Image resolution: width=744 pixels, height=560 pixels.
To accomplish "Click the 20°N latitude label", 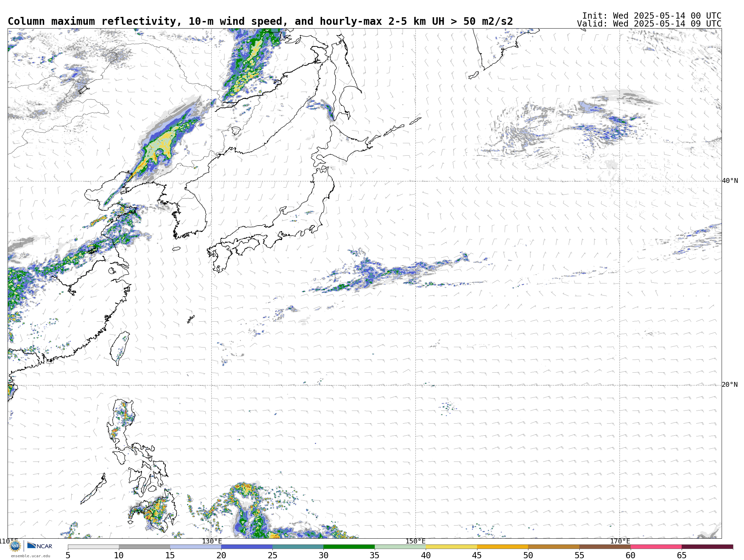I will coord(730,385).
